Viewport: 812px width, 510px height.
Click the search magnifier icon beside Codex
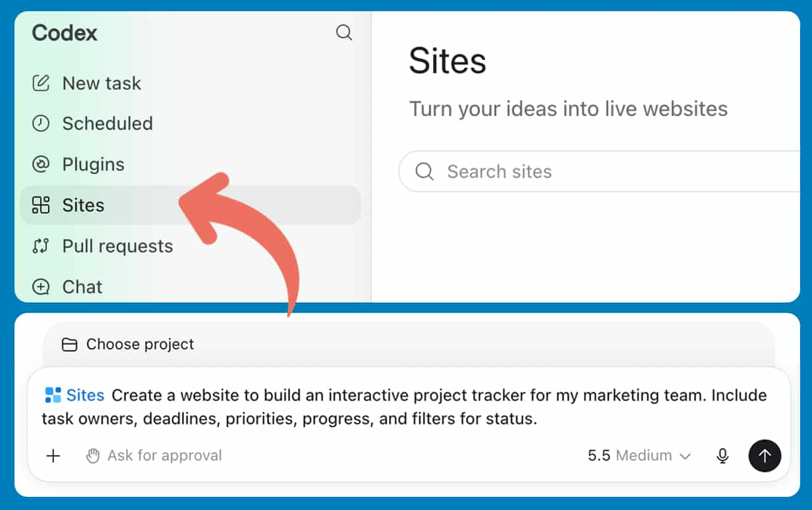[x=344, y=32]
